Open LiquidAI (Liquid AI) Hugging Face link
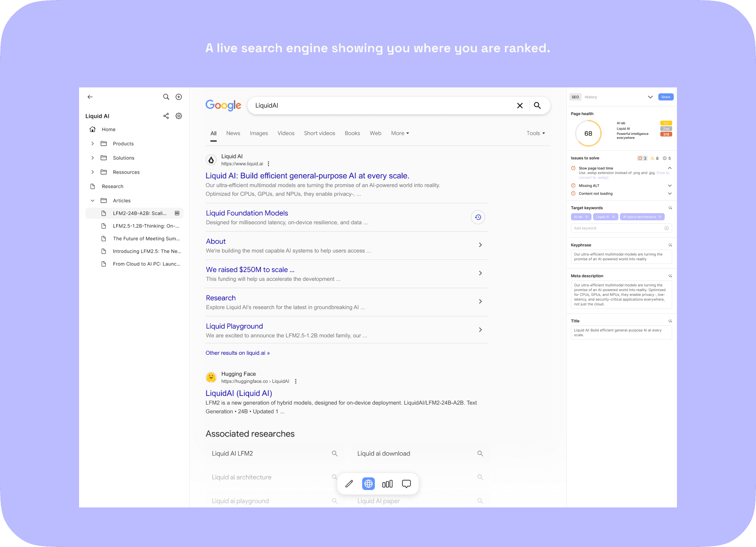The image size is (756, 547). pos(239,393)
